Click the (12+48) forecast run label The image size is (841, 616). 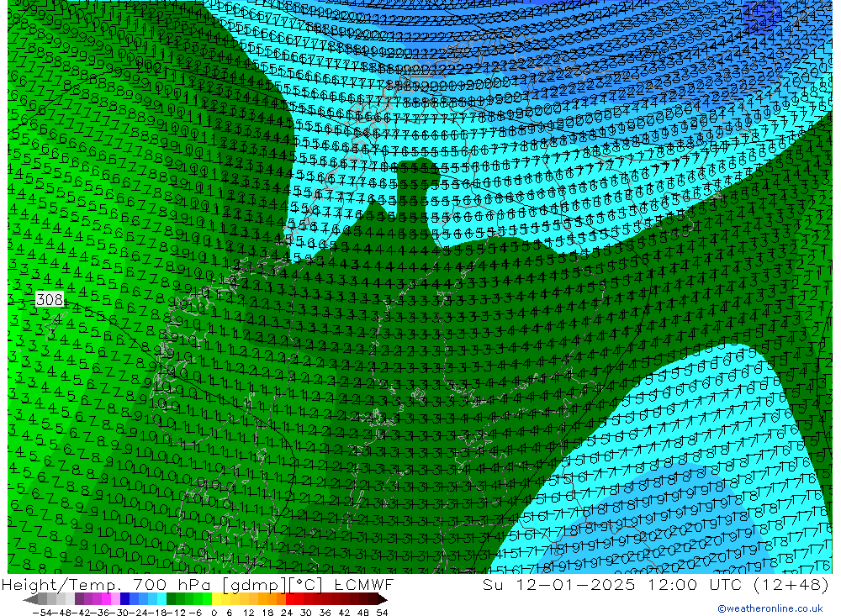click(x=791, y=585)
